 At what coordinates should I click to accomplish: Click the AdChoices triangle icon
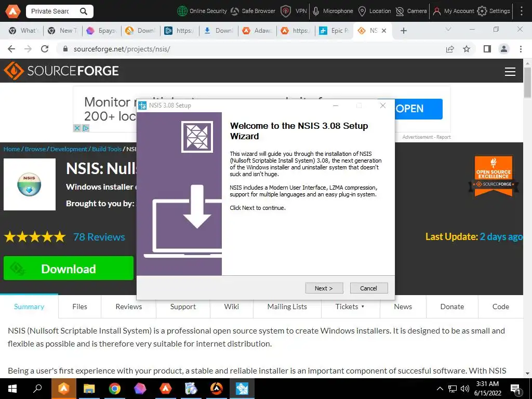[86, 128]
